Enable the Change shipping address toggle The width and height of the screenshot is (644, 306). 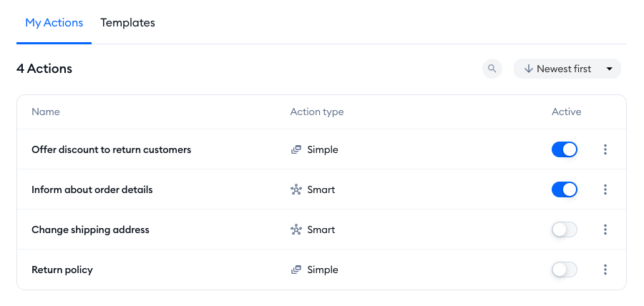565,229
